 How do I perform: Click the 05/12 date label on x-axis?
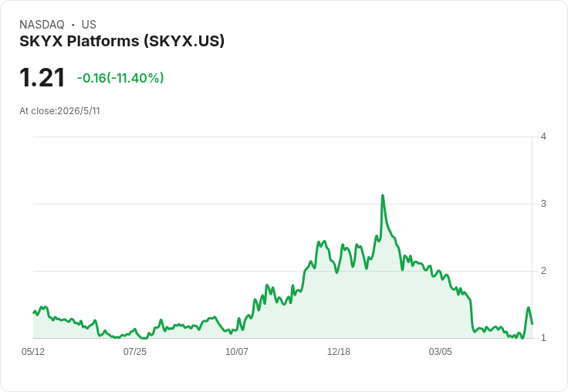(x=33, y=351)
